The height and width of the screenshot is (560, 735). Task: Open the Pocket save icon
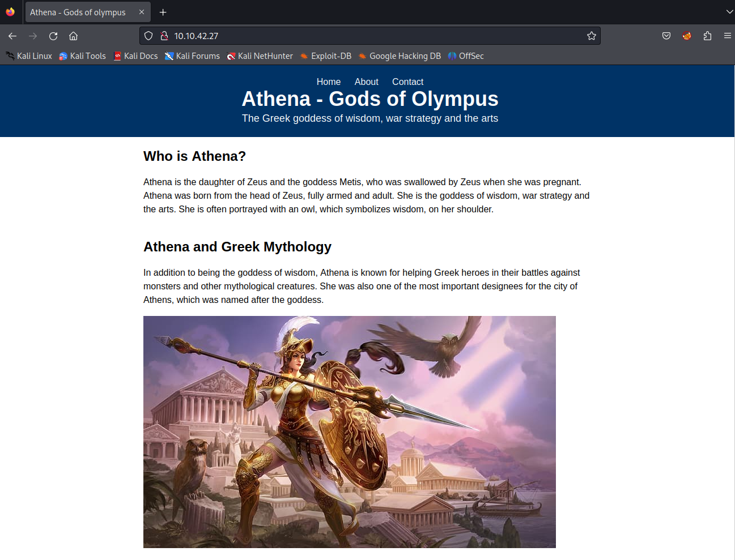pyautogui.click(x=666, y=36)
